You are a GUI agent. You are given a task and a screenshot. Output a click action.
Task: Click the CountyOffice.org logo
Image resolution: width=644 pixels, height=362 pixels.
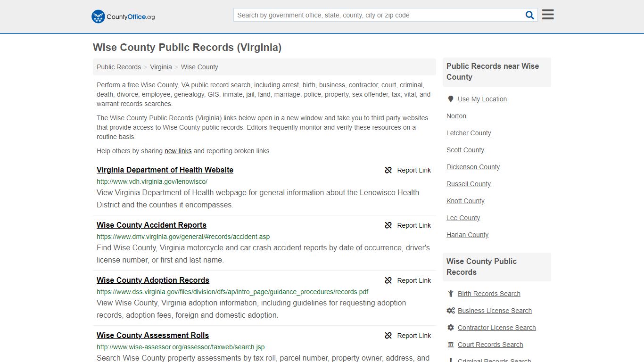click(123, 16)
